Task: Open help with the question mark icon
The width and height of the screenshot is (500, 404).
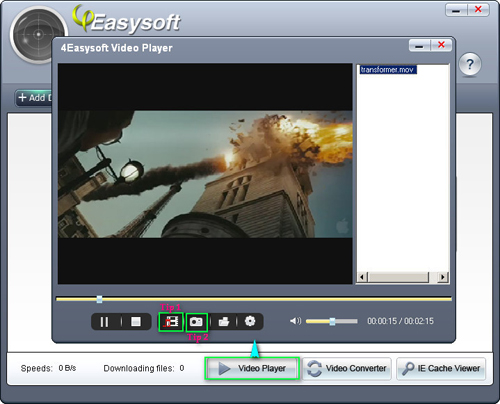Action: (x=470, y=64)
